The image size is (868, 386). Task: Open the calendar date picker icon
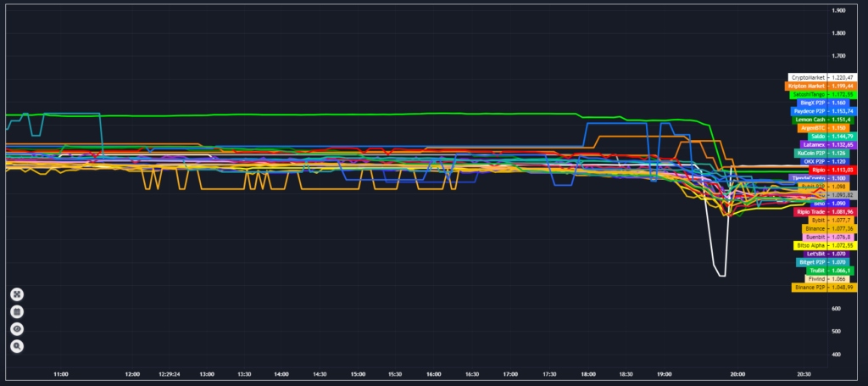(17, 311)
